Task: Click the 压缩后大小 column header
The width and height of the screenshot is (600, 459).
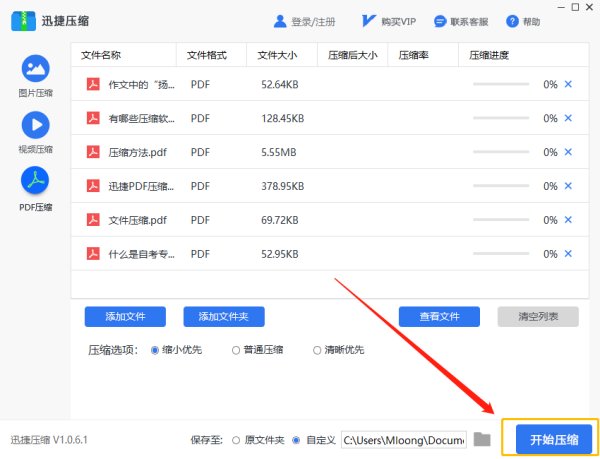Action: click(x=352, y=55)
